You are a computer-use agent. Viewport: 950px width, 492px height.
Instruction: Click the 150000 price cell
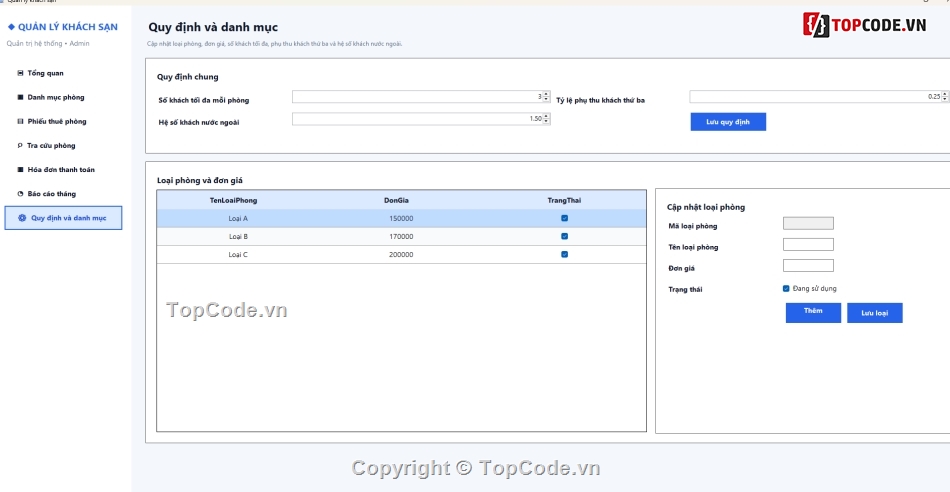(401, 219)
